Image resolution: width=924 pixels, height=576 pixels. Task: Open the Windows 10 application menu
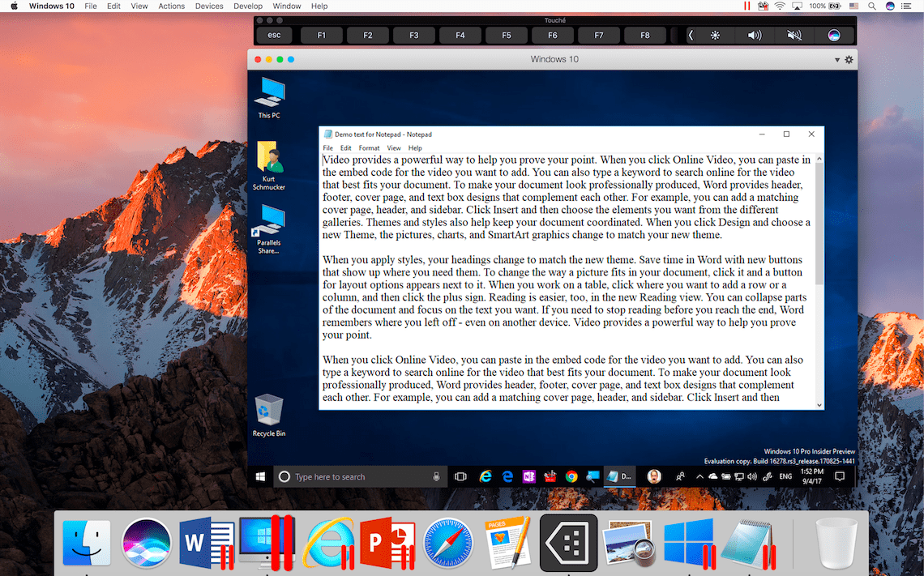(52, 6)
